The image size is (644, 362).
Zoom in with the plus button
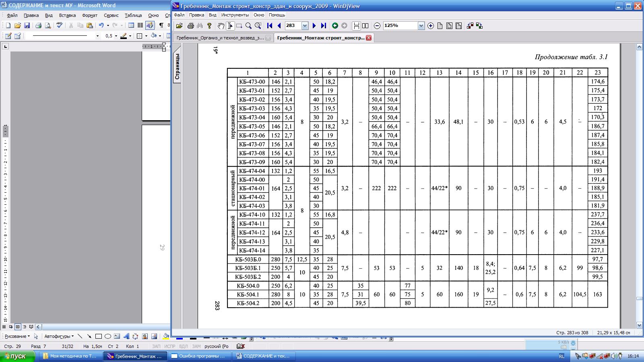point(431,26)
